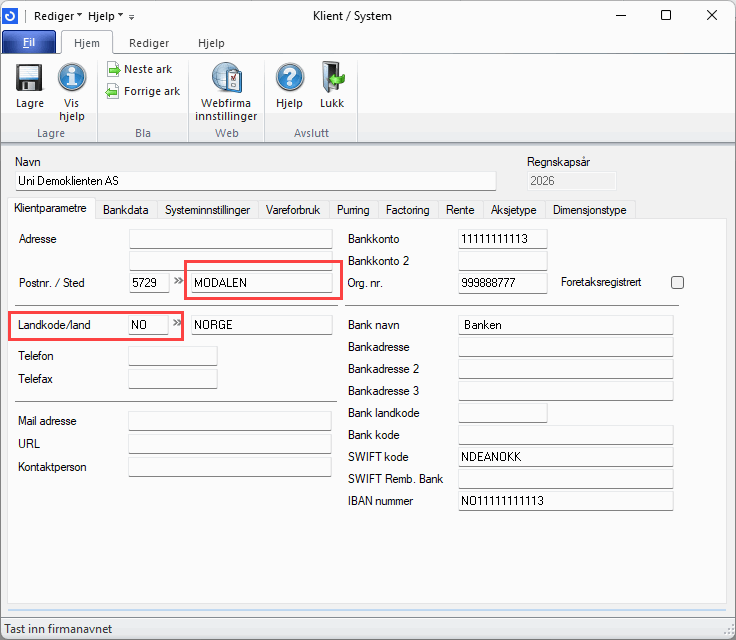Click the Telefon input field
This screenshot has height=640, width=736.
[x=173, y=356]
